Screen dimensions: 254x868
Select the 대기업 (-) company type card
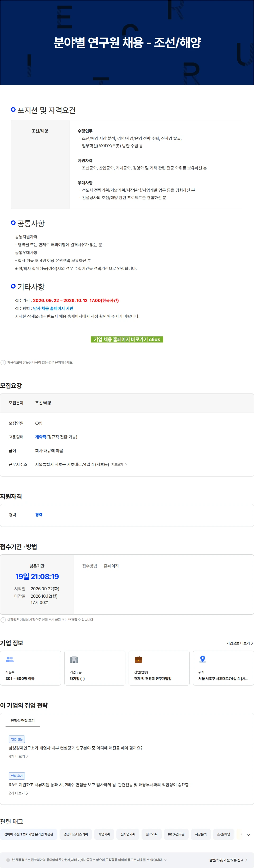pyautogui.click(x=95, y=668)
